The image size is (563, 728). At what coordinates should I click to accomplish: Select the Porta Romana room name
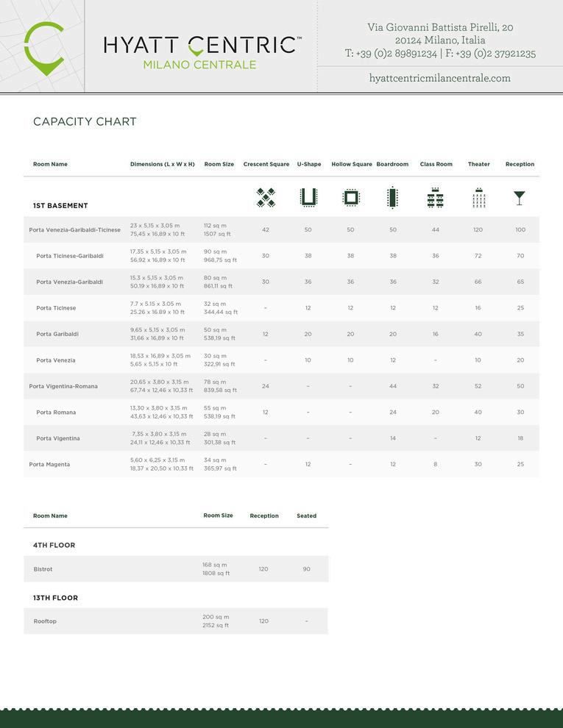[56, 413]
